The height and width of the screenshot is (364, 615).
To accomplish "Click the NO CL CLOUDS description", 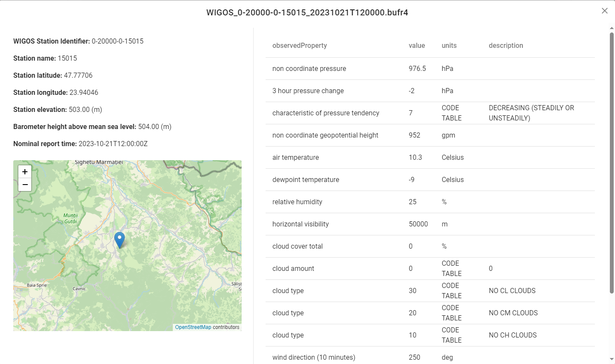I will coord(512,291).
